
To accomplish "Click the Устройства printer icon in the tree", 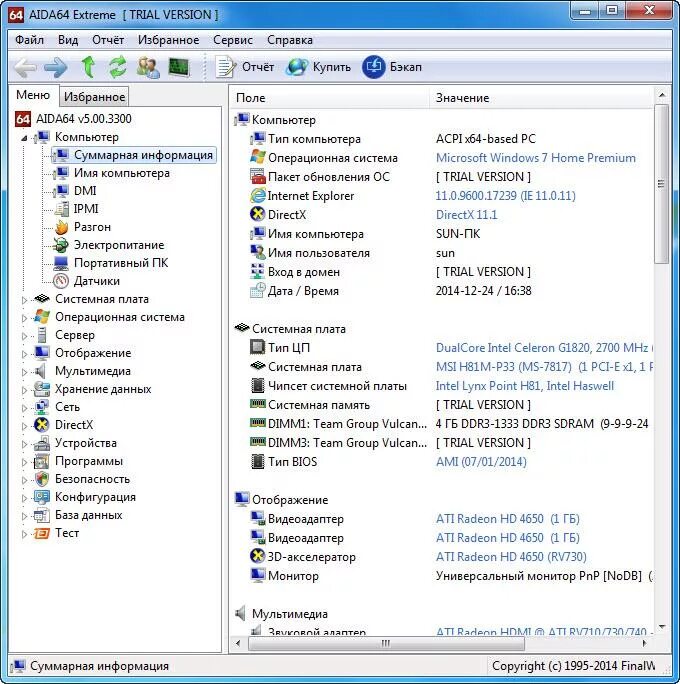I will (x=42, y=443).
